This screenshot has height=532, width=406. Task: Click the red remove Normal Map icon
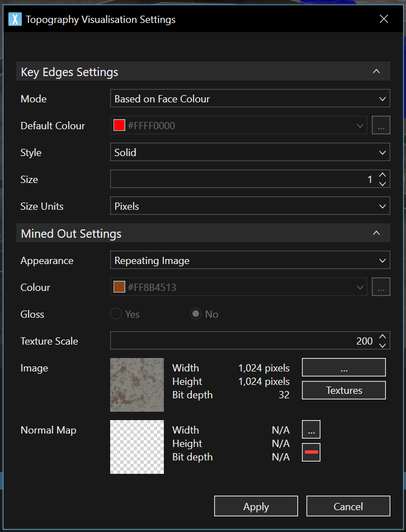pos(311,452)
